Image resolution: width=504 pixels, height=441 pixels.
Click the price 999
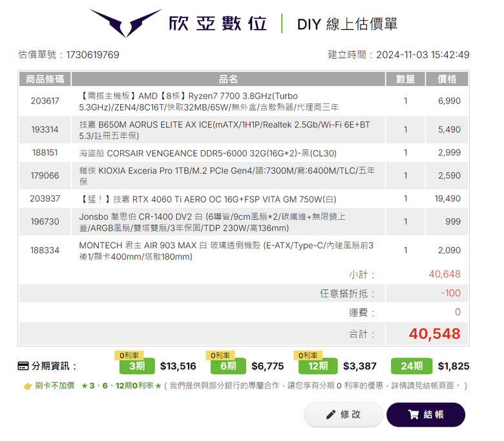tap(453, 222)
